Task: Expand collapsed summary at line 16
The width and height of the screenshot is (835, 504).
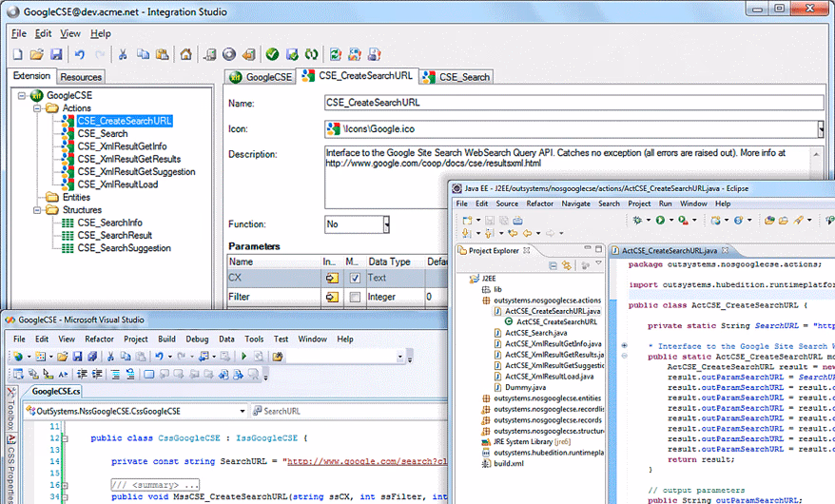Action: click(x=65, y=485)
